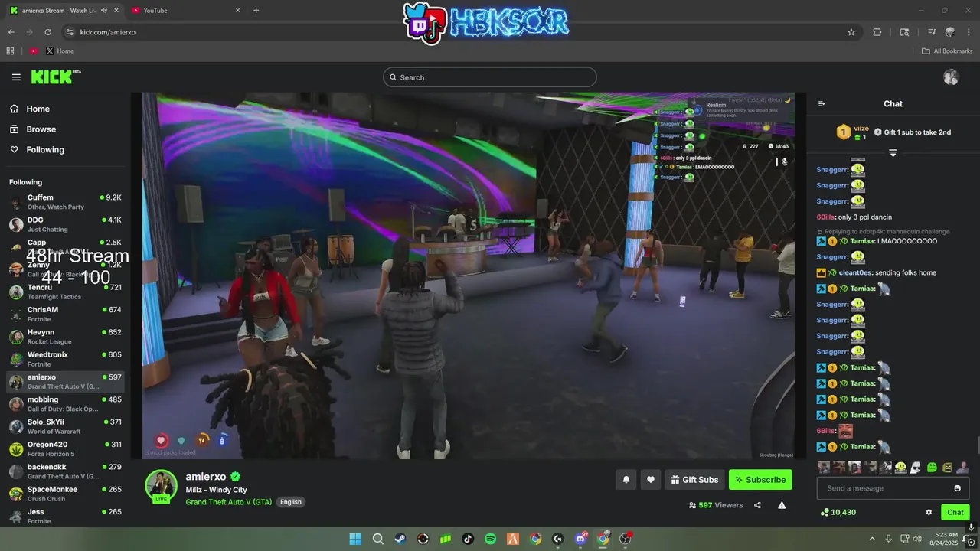980x551 pixels.
Task: Open the emoji picker in the message box
Action: coord(957,488)
